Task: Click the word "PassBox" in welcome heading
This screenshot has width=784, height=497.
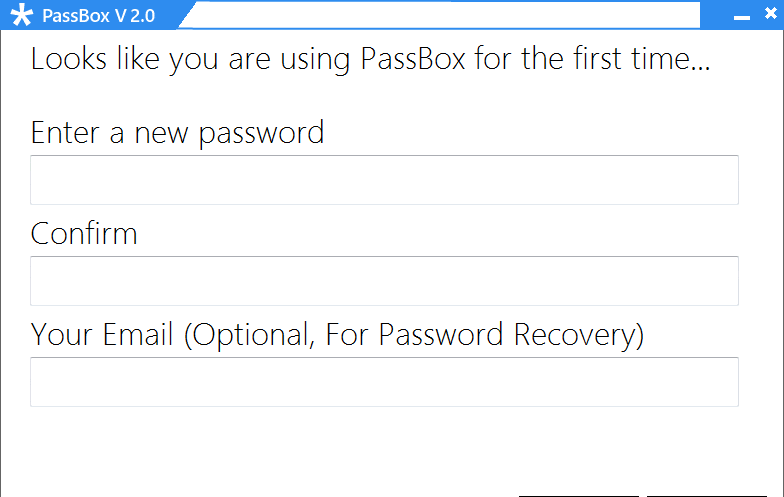Action: pyautogui.click(x=413, y=58)
